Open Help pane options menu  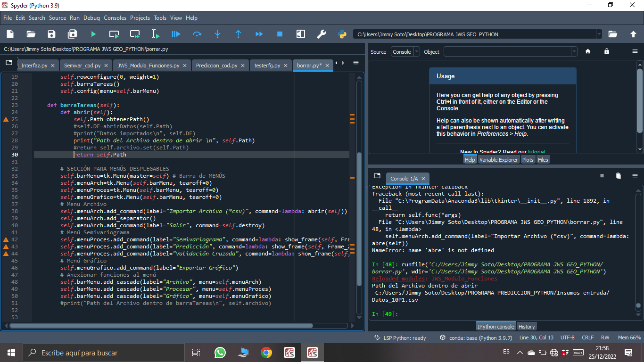click(635, 51)
